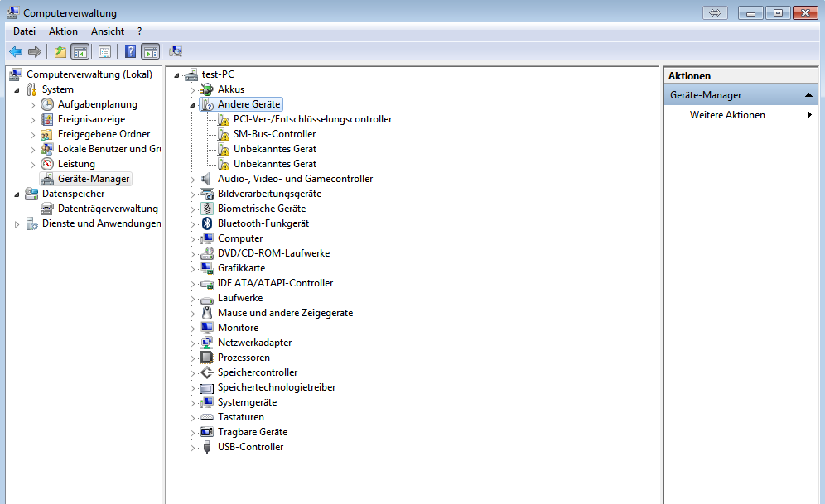Expand the Monitore category arrow
The height and width of the screenshot is (504, 825).
point(192,329)
